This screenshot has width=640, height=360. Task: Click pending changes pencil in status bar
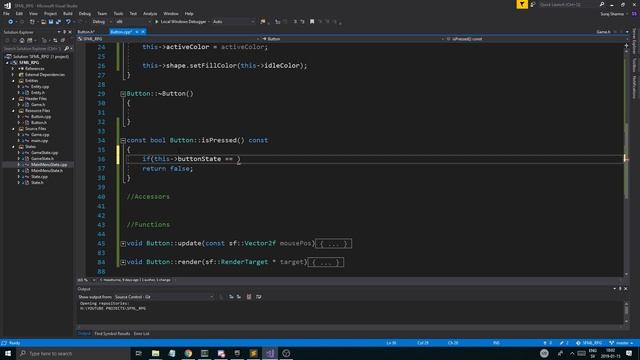[x=564, y=343]
